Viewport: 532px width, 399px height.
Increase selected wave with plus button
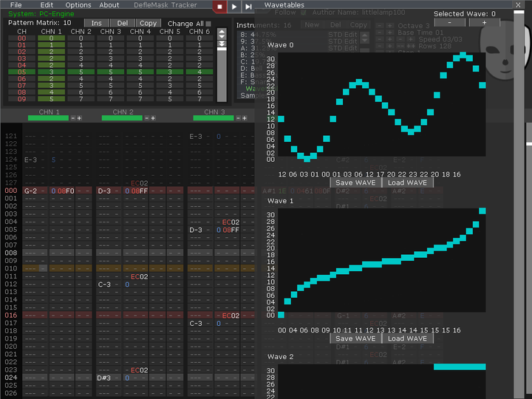pyautogui.click(x=484, y=23)
